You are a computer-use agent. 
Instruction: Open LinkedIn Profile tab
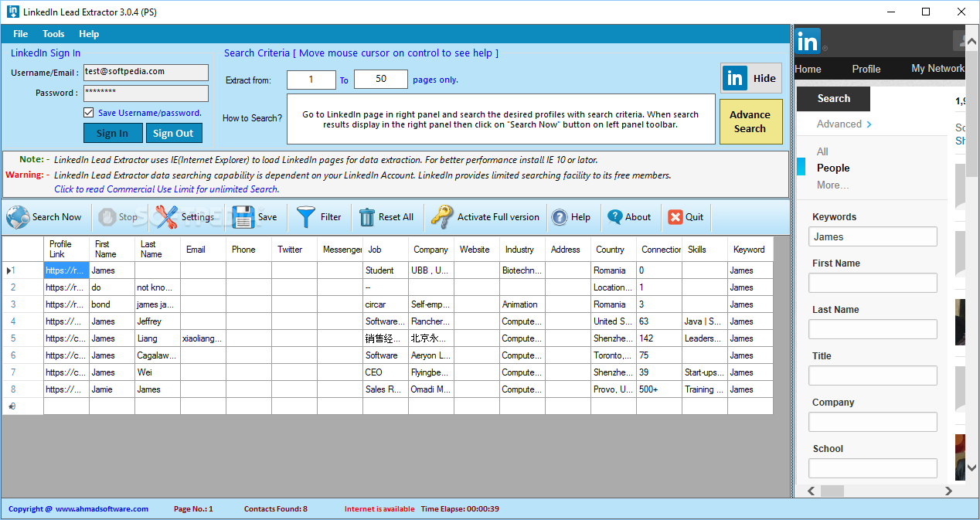pos(866,69)
